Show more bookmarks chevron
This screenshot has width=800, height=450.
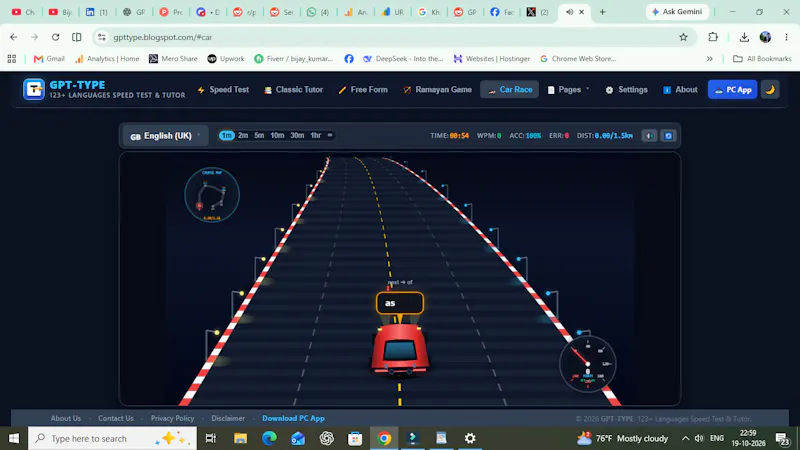(710, 59)
